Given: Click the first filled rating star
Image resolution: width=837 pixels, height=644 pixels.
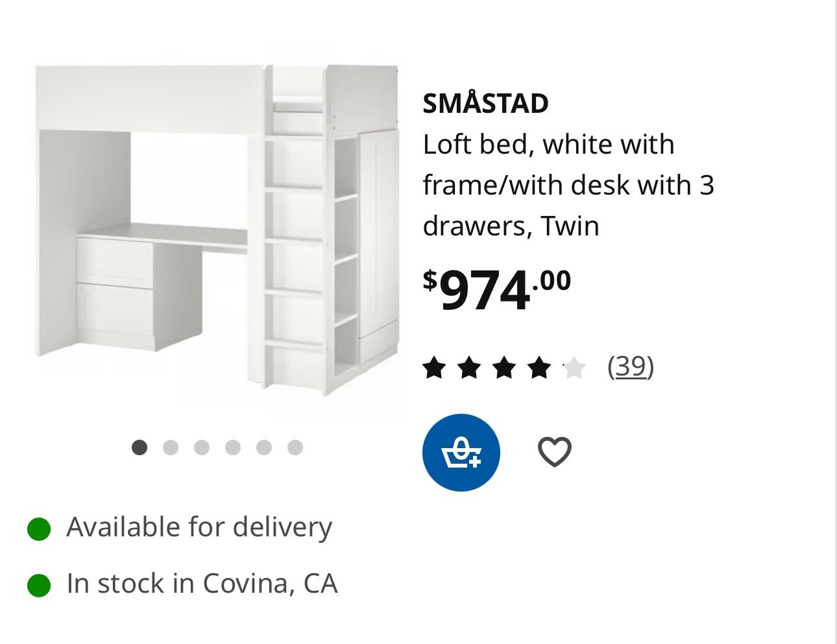Looking at the screenshot, I should [434, 368].
